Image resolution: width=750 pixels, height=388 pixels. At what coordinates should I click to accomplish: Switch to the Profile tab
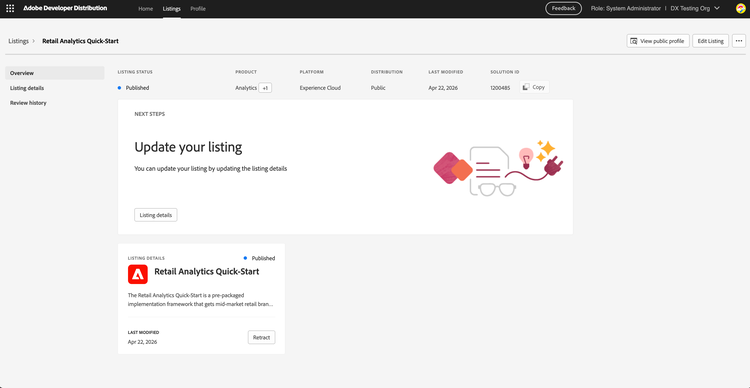pyautogui.click(x=198, y=9)
